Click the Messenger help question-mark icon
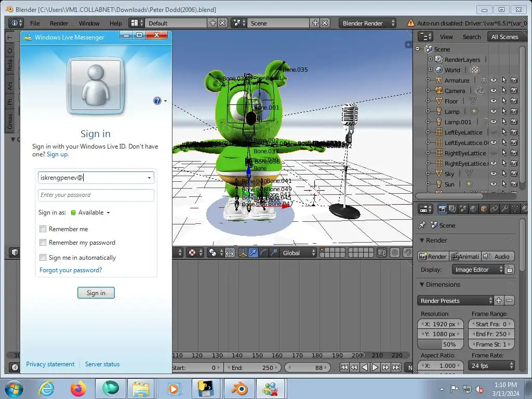The width and height of the screenshot is (532, 399). point(157,101)
